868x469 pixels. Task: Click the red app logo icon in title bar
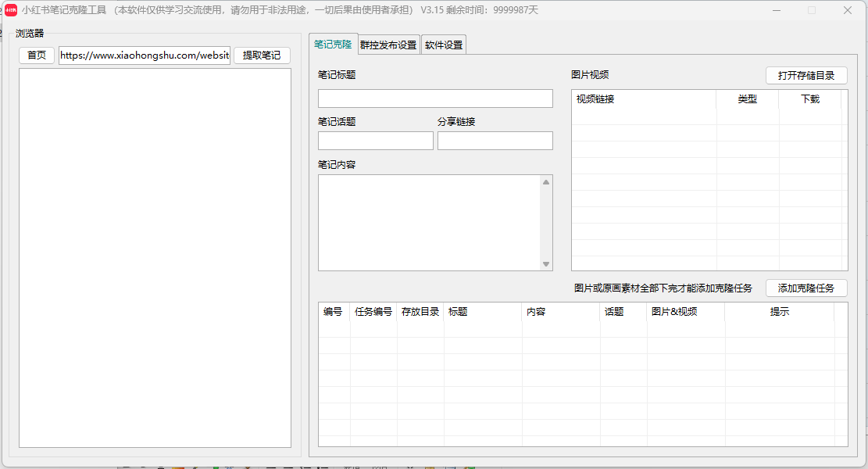10,10
